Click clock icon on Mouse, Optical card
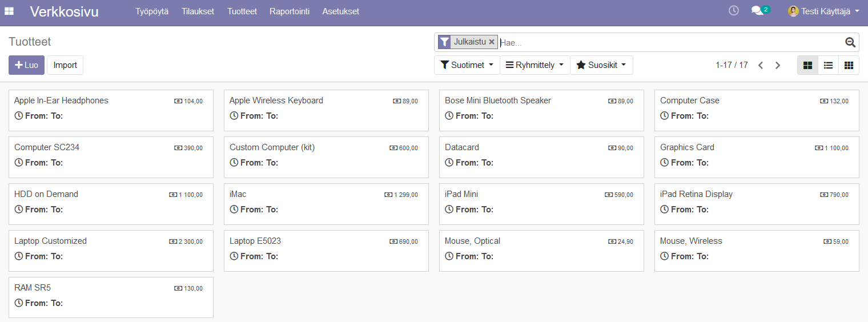Screen dimensions: 868x322 [x=449, y=256]
